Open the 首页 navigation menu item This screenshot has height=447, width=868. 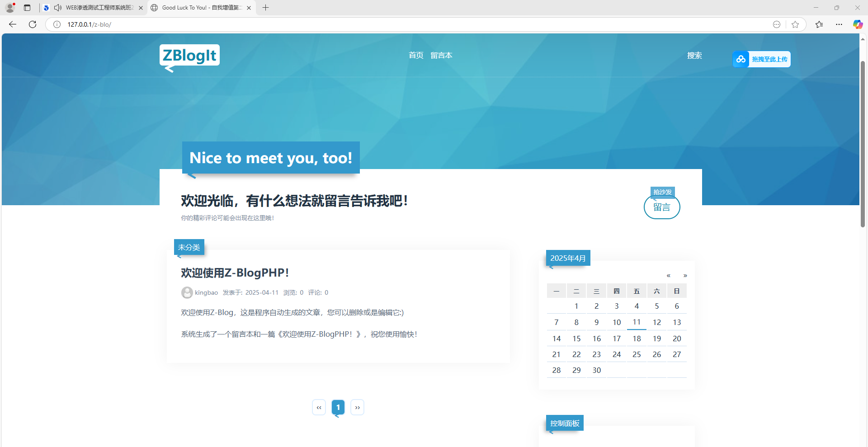[416, 55]
